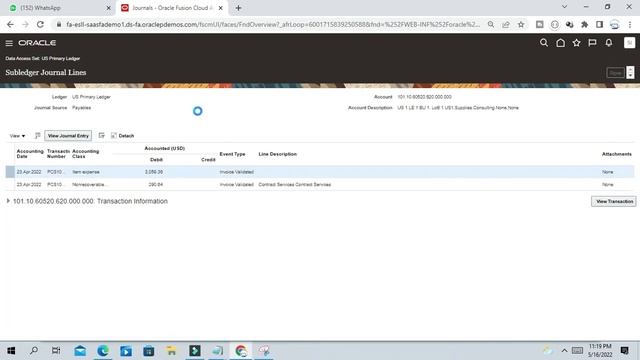Close the WhatsApp tab

[x=109, y=8]
